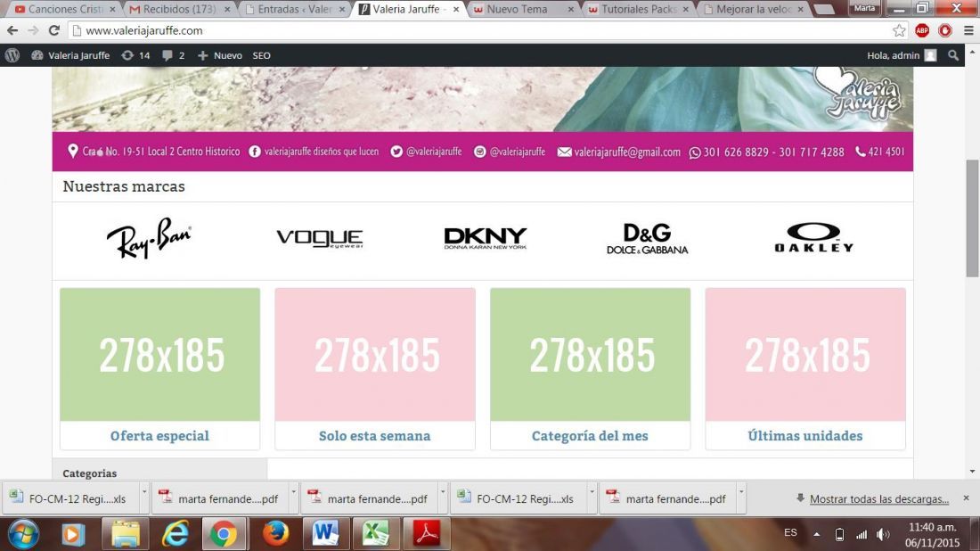Show hidden tray icons with the up arrow
Screen dimensions: 980x551
coord(816,534)
